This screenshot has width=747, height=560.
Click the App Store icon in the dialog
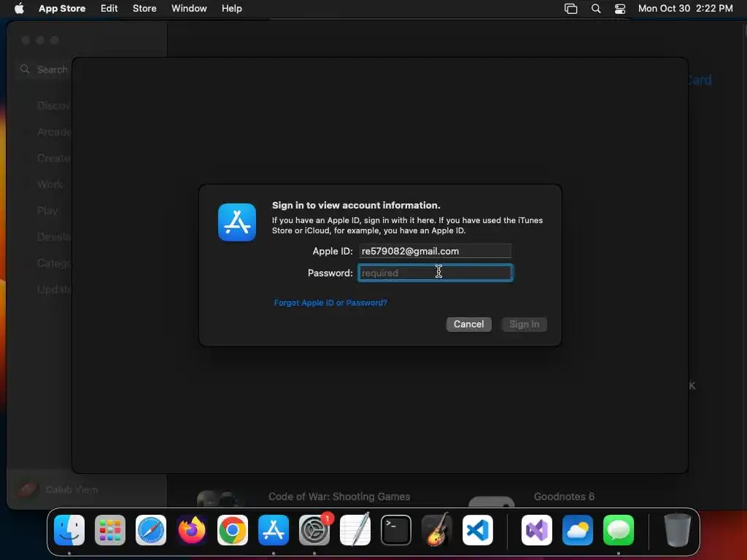237,222
